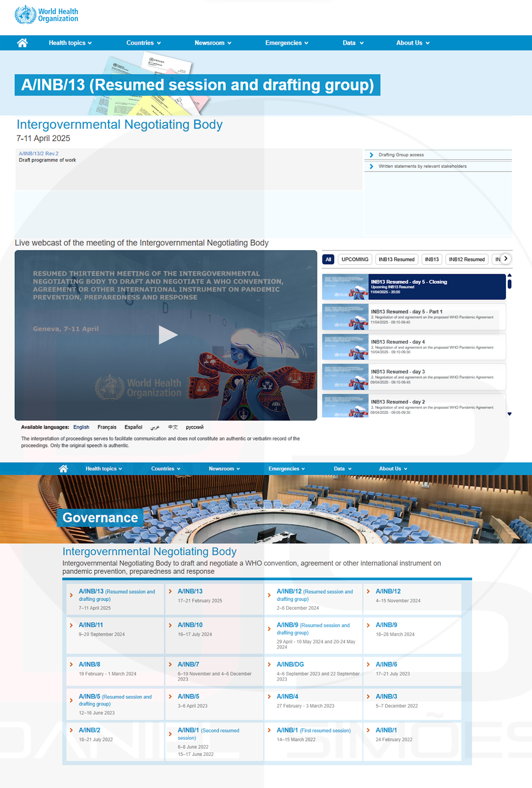Switch webcast language to Arabic
Screen dimensions: 532x788
tap(155, 427)
